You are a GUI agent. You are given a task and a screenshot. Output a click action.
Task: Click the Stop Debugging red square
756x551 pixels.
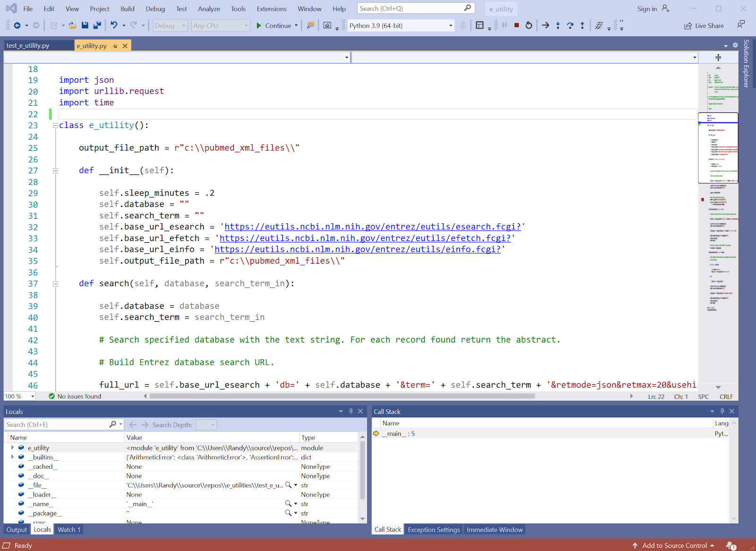click(x=516, y=26)
